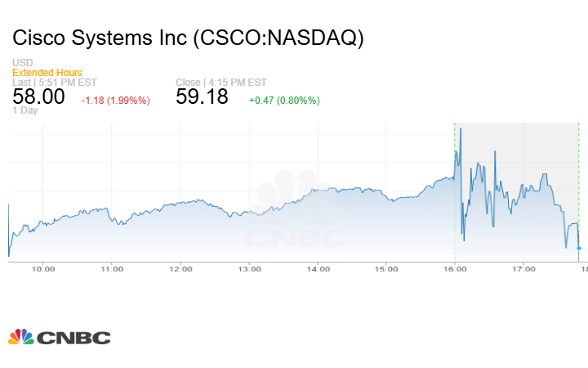Click the red -1.18 (1.99%) change
This screenshot has width=588, height=368.
(115, 100)
